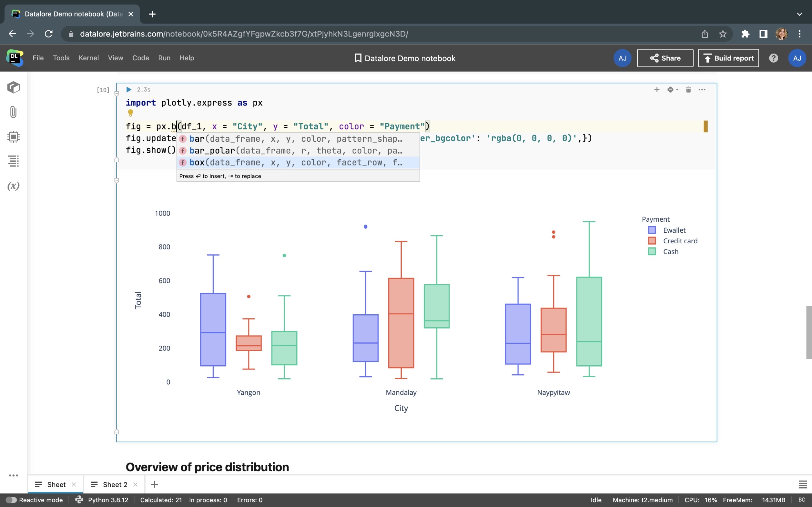Run the plotly code cell
The image size is (812, 507).
click(x=129, y=90)
